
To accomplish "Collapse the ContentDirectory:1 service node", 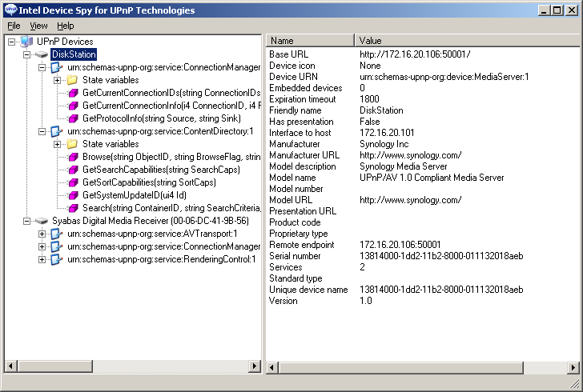I will (x=42, y=131).
